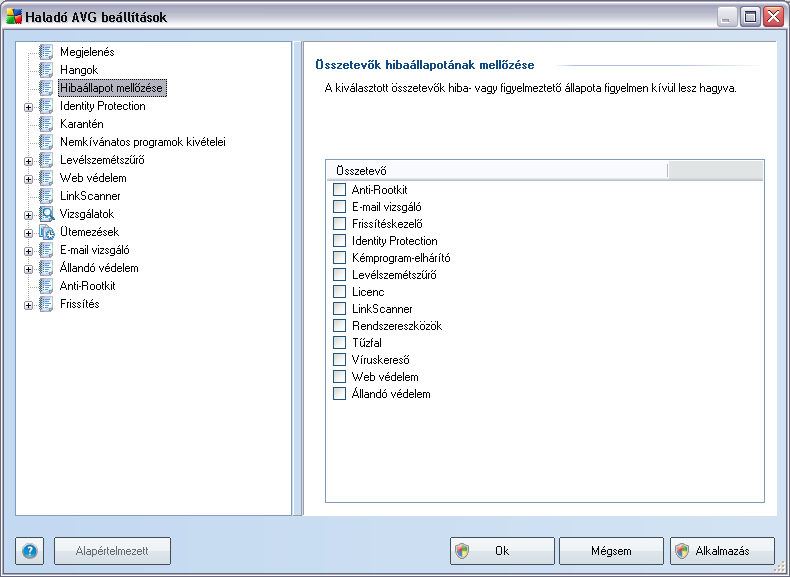The width and height of the screenshot is (790, 577).
Task: Confirm settings with the Ok button
Action: coord(502,551)
